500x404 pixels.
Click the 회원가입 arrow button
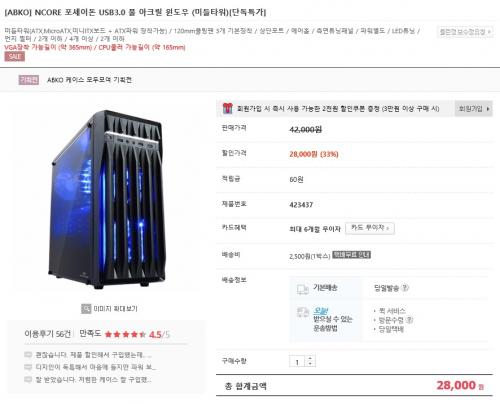coord(473,109)
